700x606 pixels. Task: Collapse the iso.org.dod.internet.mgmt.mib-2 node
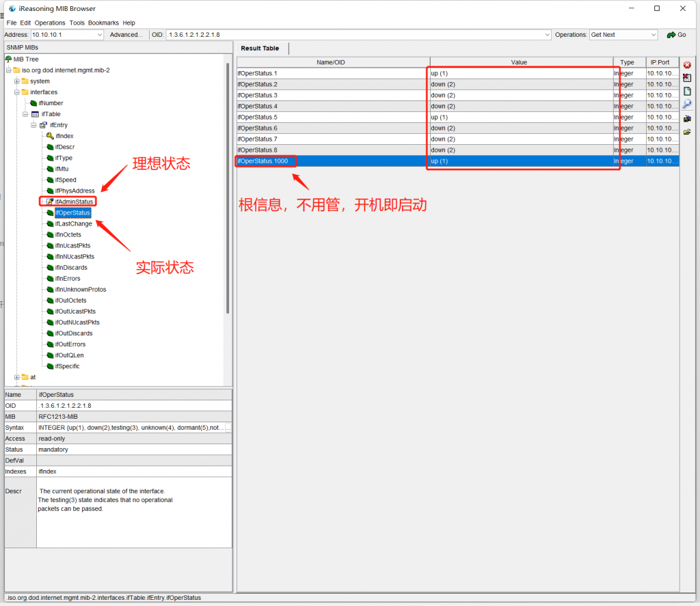[x=8, y=70]
